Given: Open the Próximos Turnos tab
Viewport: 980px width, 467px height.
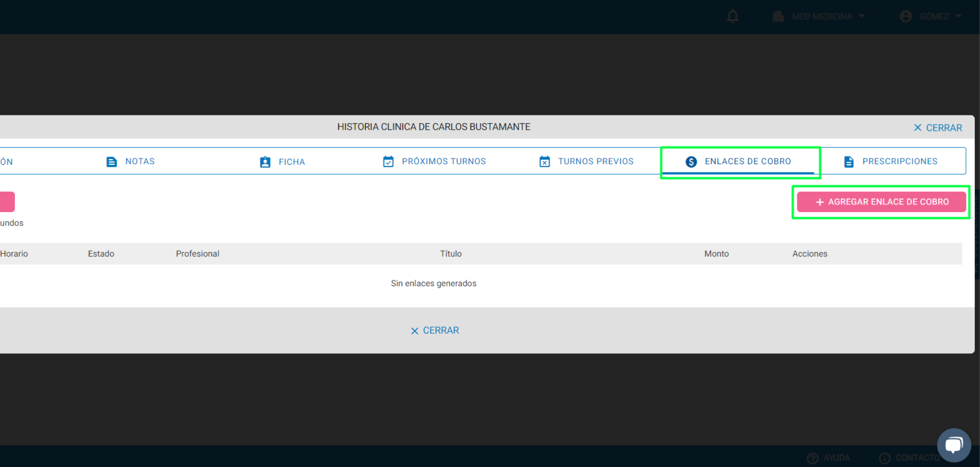Looking at the screenshot, I should pyautogui.click(x=434, y=162).
